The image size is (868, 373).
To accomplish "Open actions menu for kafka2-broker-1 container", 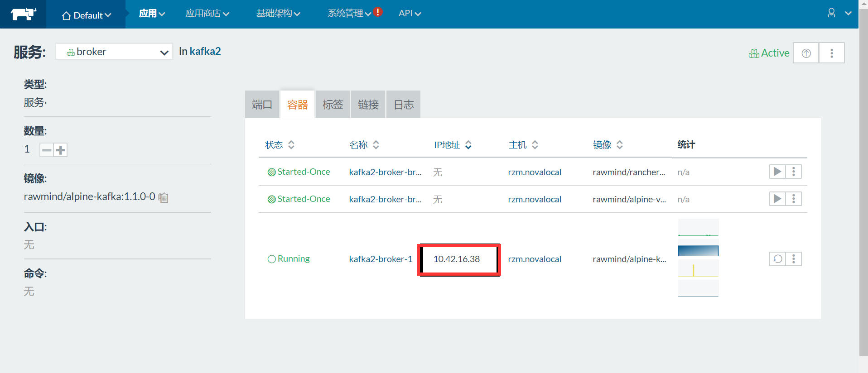I will click(793, 259).
